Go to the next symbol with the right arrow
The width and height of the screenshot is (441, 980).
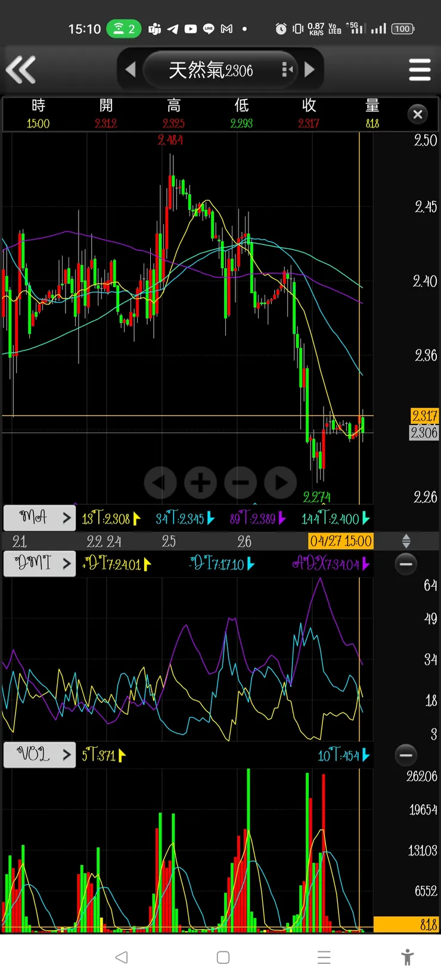tap(309, 70)
